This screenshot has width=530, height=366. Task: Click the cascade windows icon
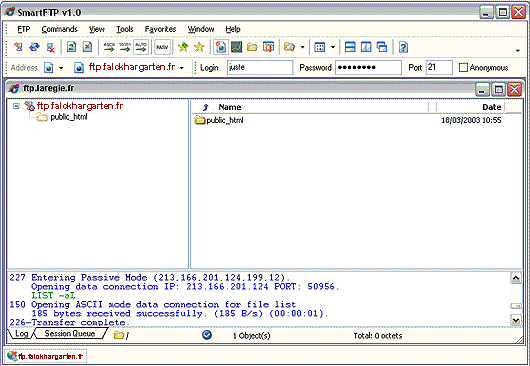(382, 47)
